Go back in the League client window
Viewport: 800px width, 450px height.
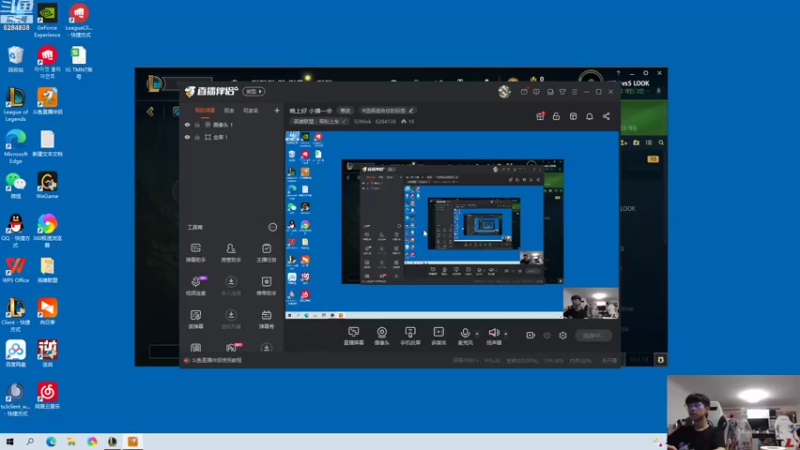click(150, 111)
